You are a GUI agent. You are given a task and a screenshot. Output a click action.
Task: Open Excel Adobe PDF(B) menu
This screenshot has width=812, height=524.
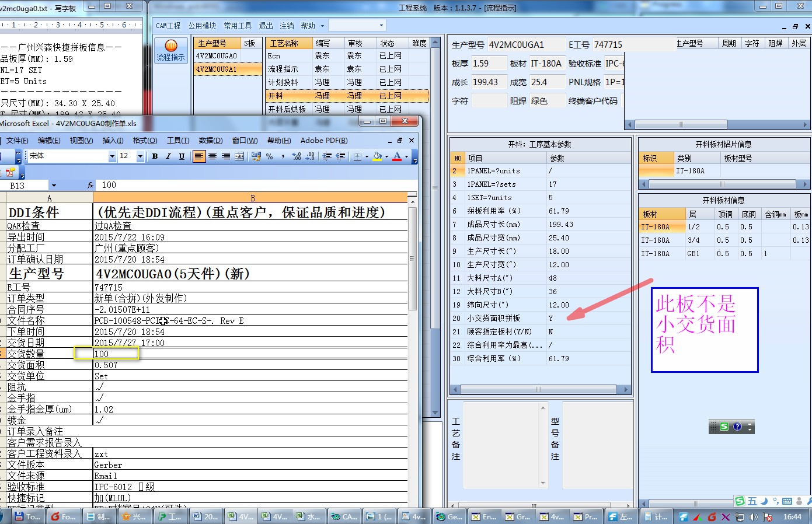pos(324,141)
